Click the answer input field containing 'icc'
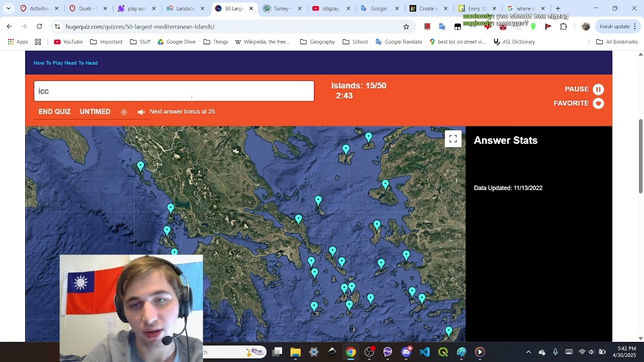Image resolution: width=644 pixels, height=362 pixels. (174, 91)
